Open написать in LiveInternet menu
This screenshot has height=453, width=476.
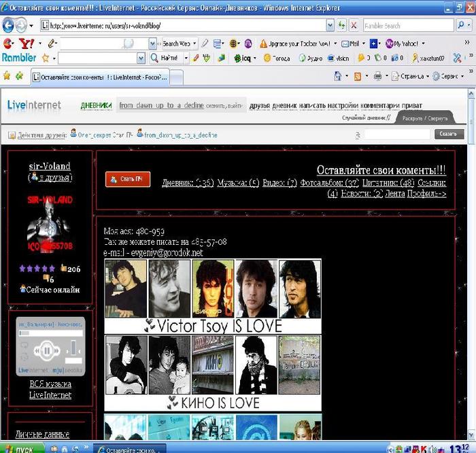tap(312, 105)
